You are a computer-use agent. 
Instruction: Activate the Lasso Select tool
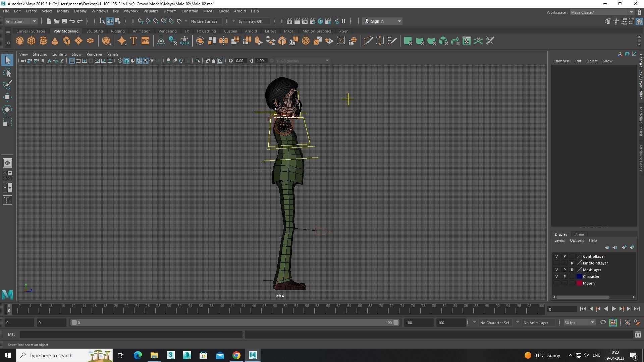7,73
